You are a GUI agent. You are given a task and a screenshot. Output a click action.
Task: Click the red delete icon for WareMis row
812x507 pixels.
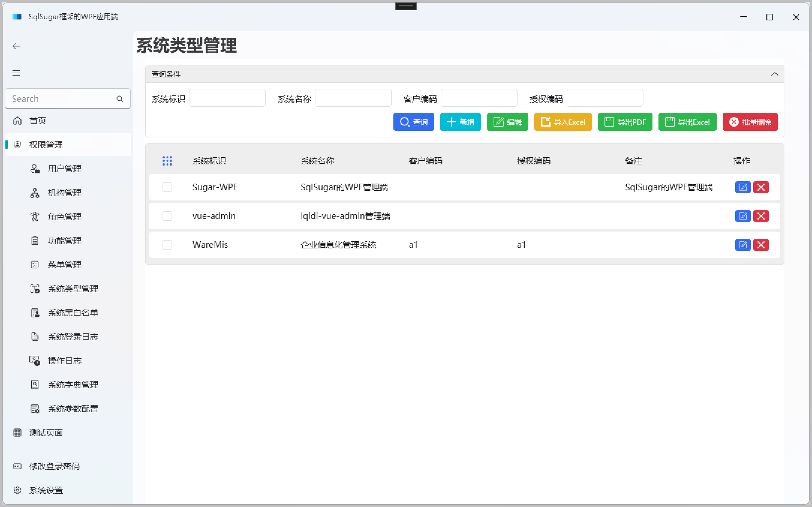tap(760, 245)
